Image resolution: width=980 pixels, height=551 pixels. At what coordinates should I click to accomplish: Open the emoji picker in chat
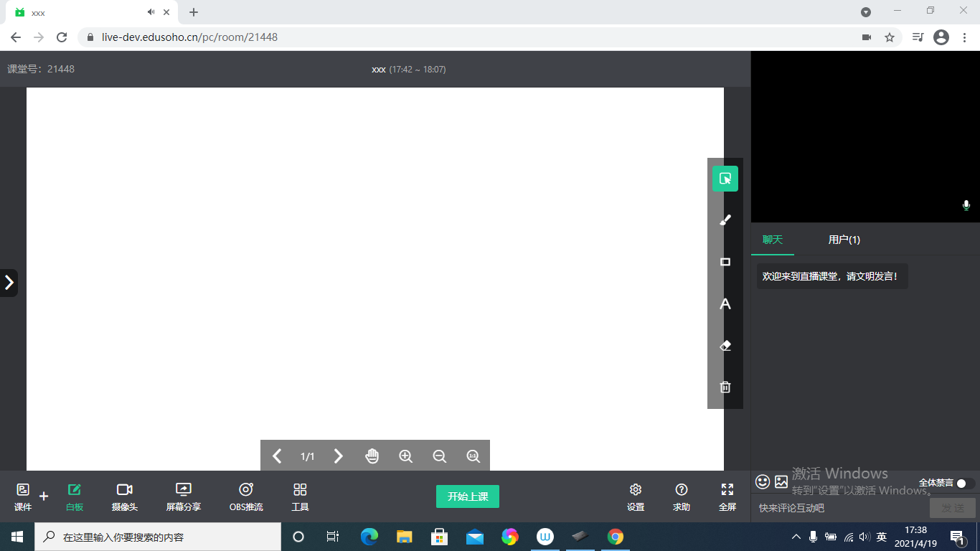coord(763,481)
